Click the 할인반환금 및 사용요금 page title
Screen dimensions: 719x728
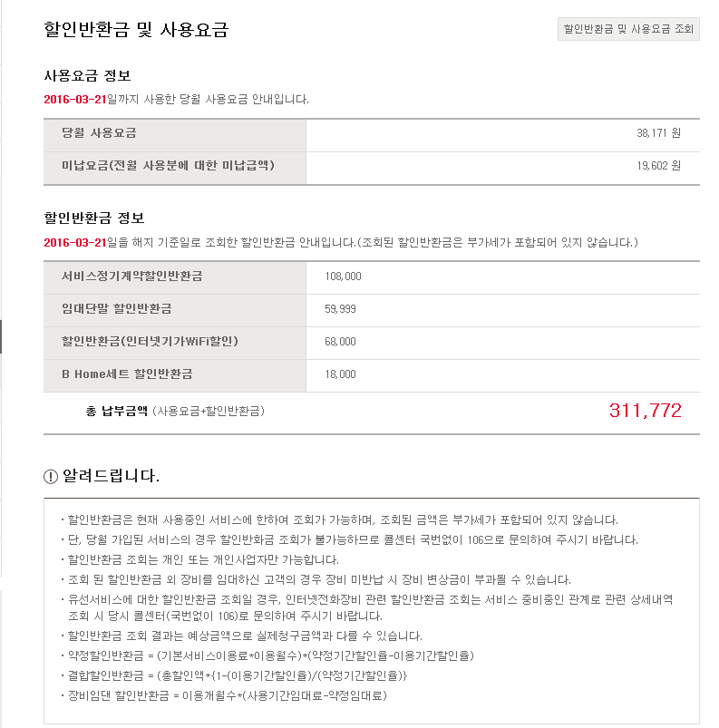[x=136, y=30]
